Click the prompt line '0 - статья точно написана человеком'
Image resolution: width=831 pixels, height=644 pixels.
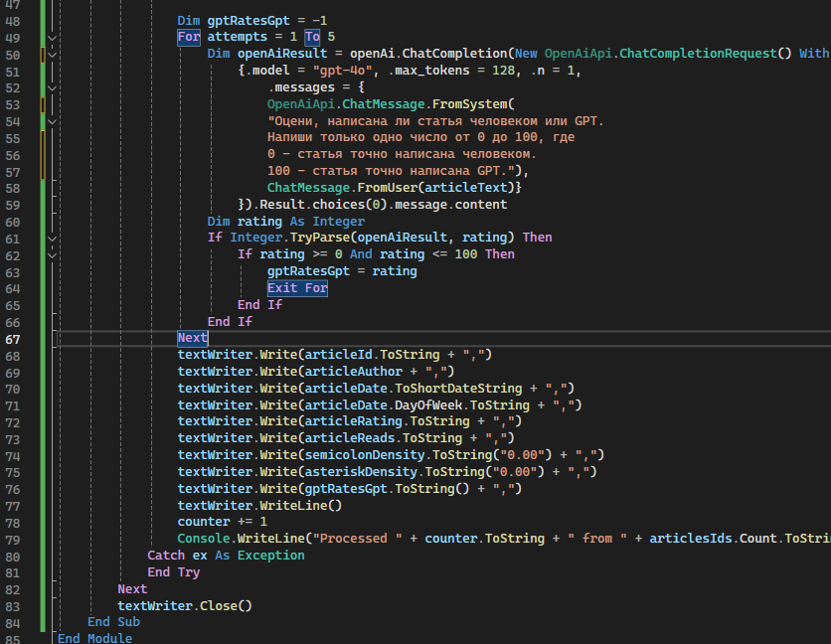[402, 154]
